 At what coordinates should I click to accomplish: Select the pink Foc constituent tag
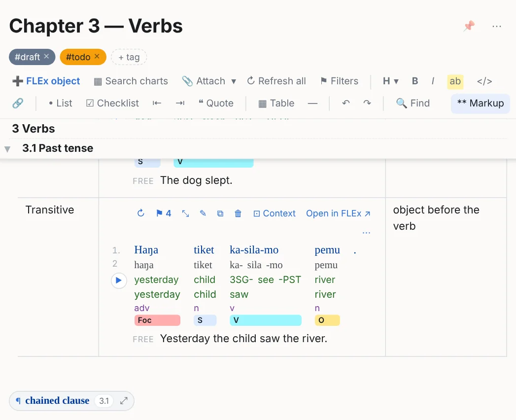tap(157, 320)
